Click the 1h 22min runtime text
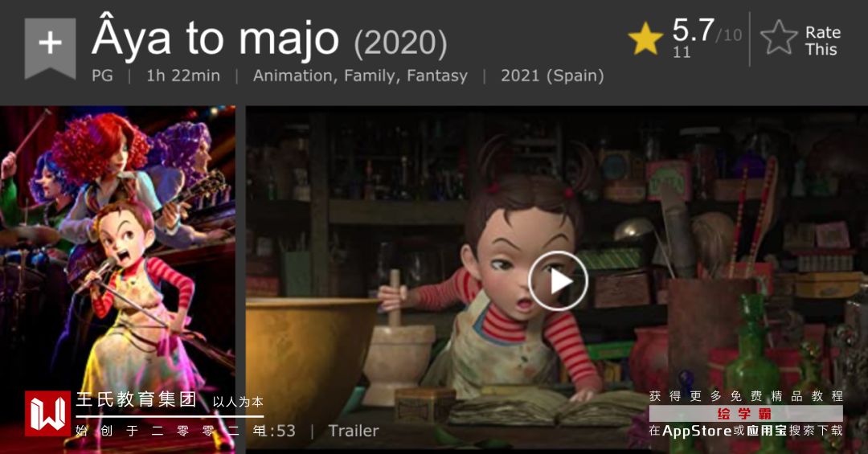The image size is (868, 454). click(183, 76)
